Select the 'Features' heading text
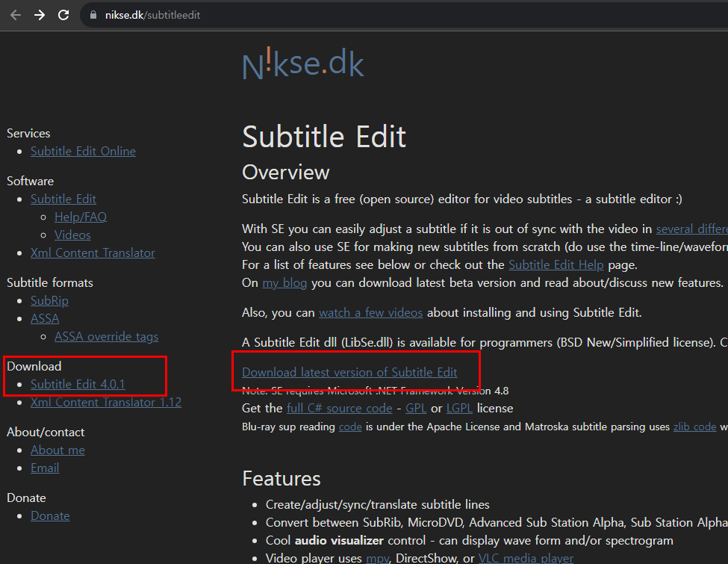This screenshot has width=728, height=564. coord(281,479)
